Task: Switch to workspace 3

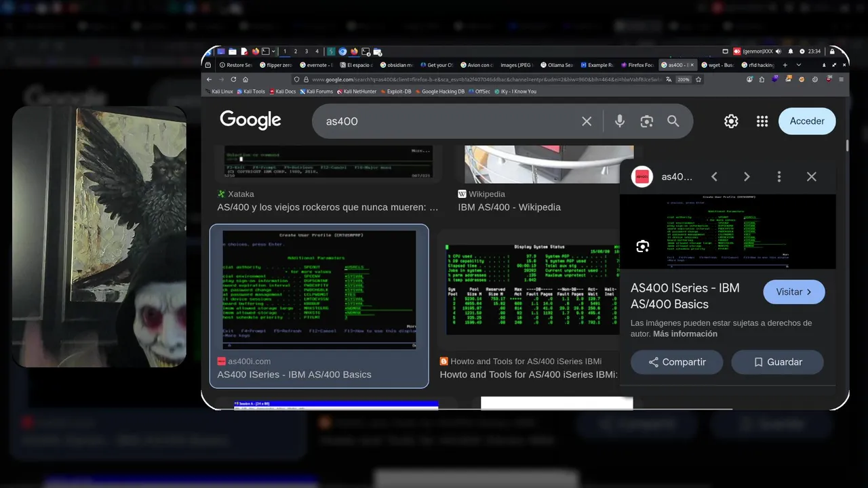Action: tap(307, 52)
